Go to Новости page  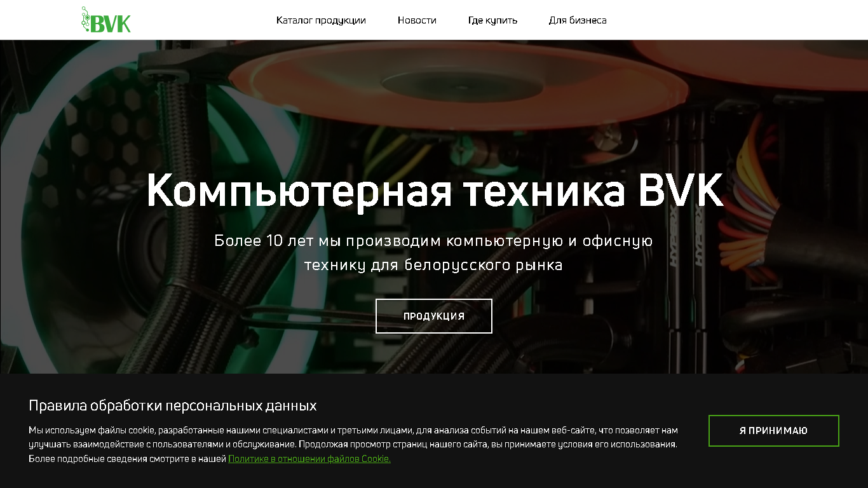[x=417, y=20]
